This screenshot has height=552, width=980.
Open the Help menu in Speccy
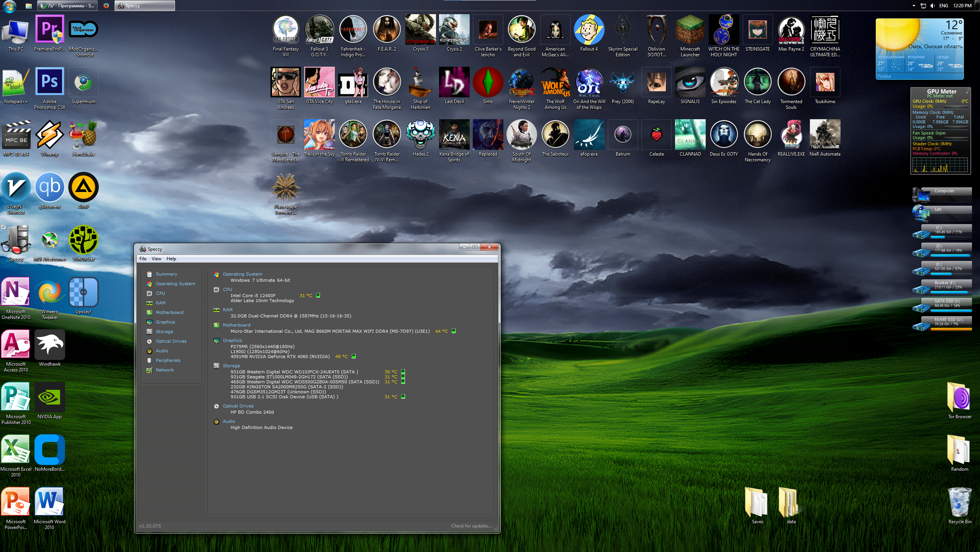[x=171, y=259]
